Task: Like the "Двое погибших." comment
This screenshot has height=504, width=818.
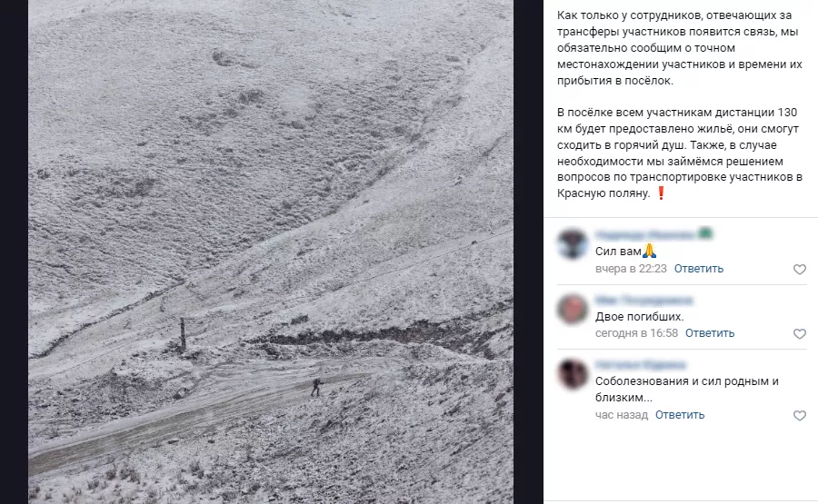Action: (x=799, y=333)
